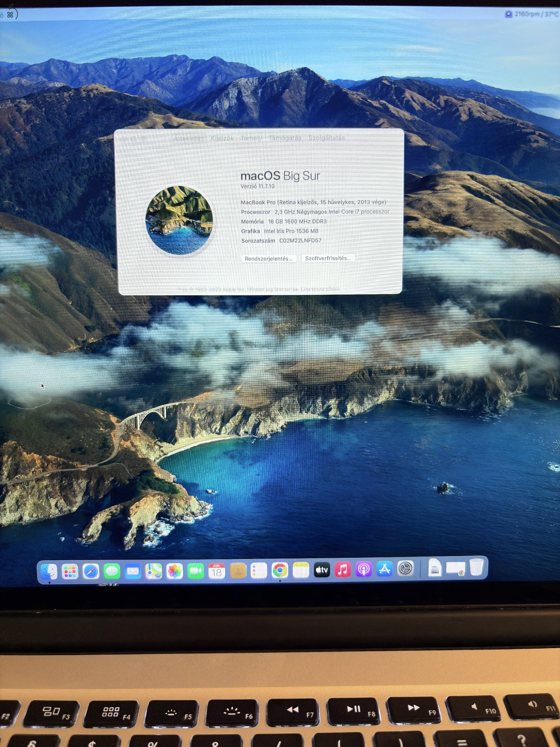Open Calendar showing JÚN. 18
560x747 pixels.
(217, 571)
